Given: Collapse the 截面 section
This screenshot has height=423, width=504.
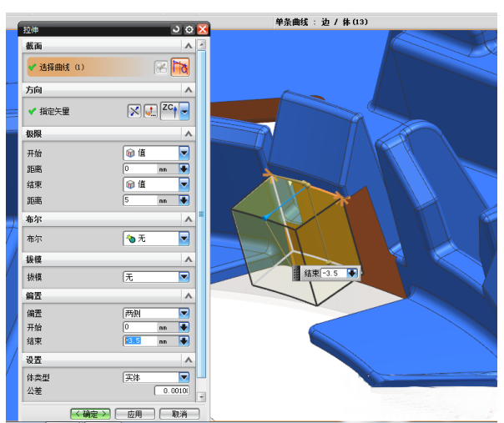Looking at the screenshot, I should click(189, 46).
